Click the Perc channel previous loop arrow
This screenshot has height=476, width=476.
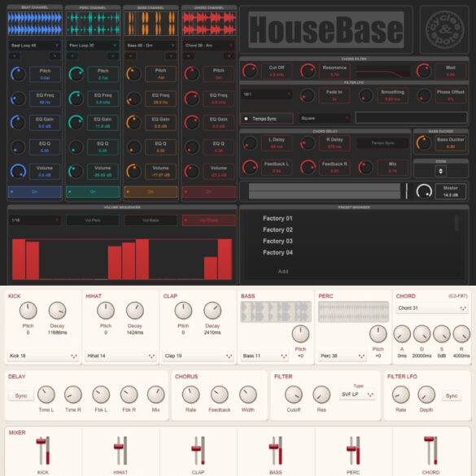tap(72, 56)
